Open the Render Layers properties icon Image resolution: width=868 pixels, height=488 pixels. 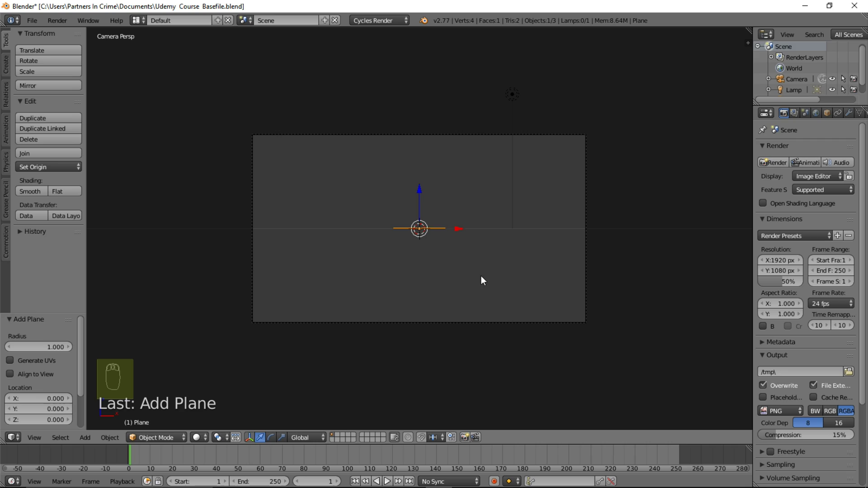tap(794, 113)
